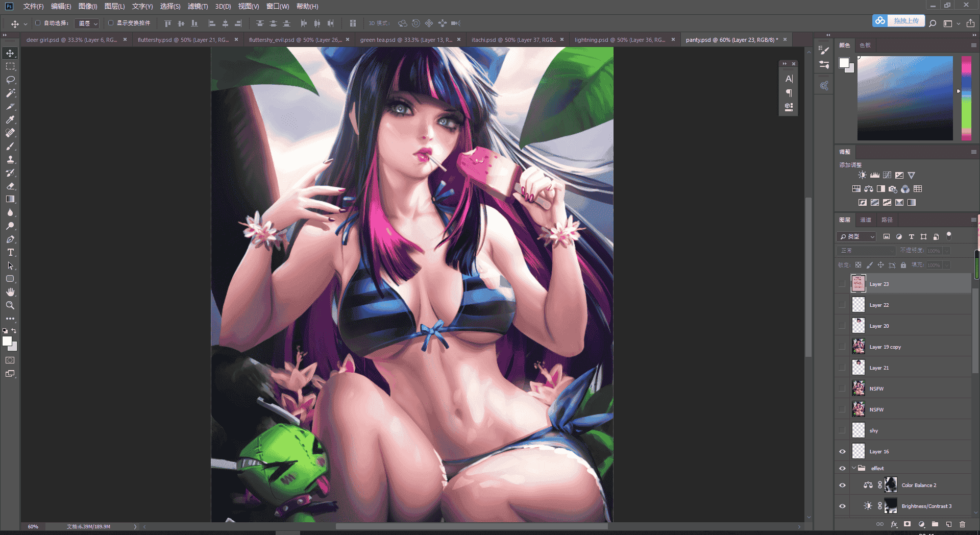Screen dimensions: 980x535
Task: Switch to the Swatches panel tab
Action: click(x=865, y=45)
